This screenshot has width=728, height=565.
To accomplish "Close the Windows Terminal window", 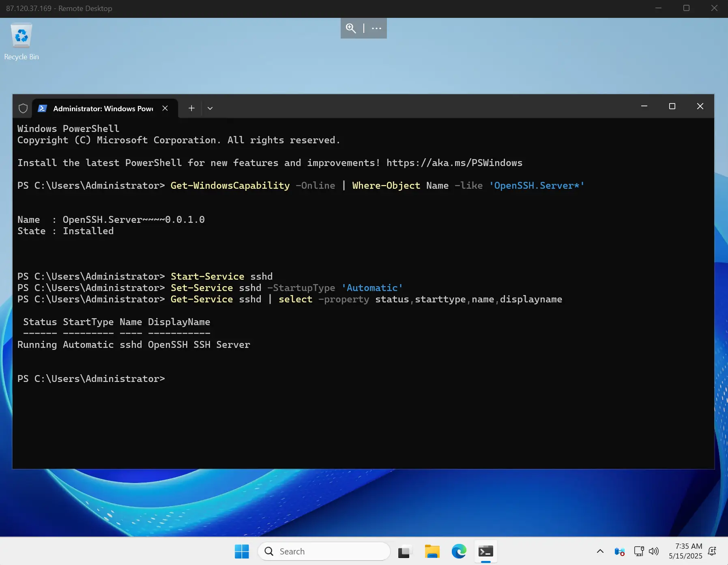I will click(x=700, y=106).
